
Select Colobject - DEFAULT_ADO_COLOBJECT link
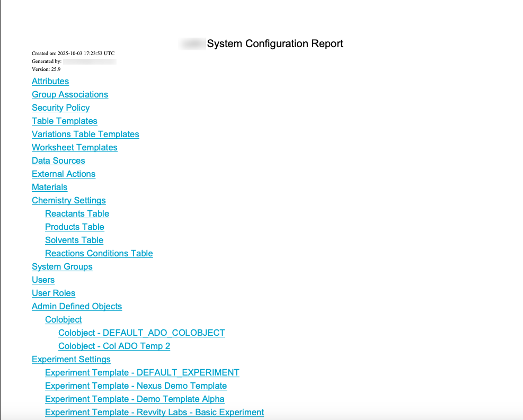(x=141, y=333)
